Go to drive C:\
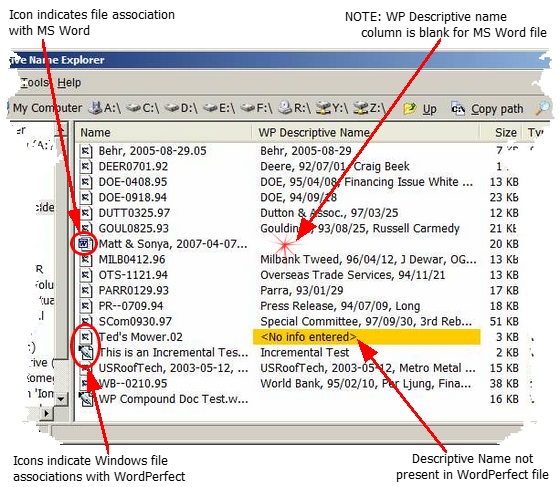The width and height of the screenshot is (560, 487). (x=142, y=108)
